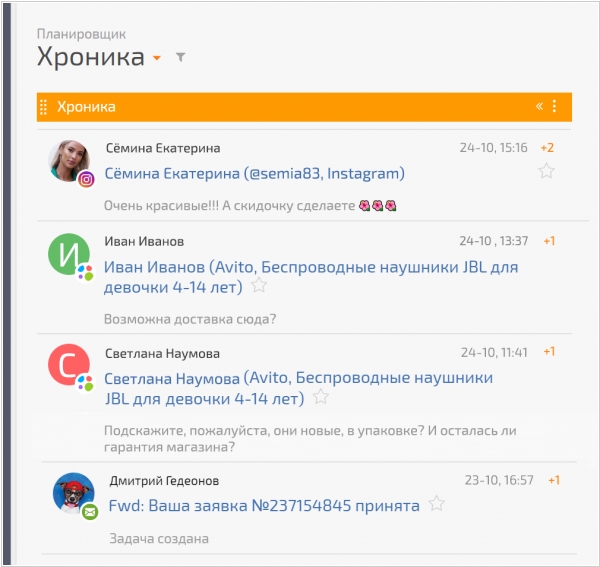Open Fwd: Ваша заявка №237154845 принята

coord(264,506)
